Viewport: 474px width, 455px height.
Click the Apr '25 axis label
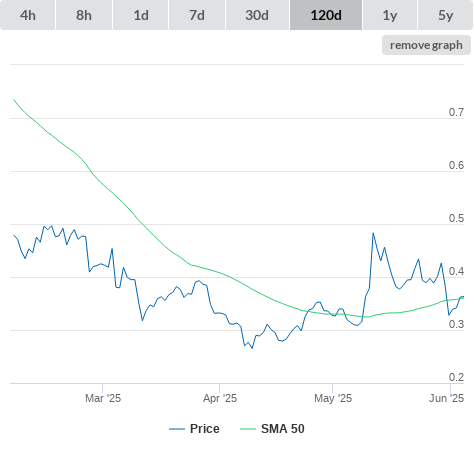coord(220,398)
